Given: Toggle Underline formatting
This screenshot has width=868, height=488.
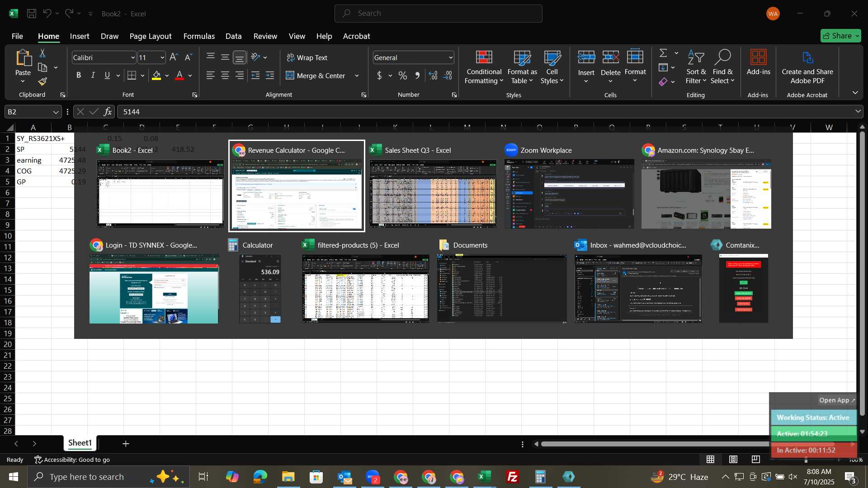Looking at the screenshot, I should tap(107, 75).
